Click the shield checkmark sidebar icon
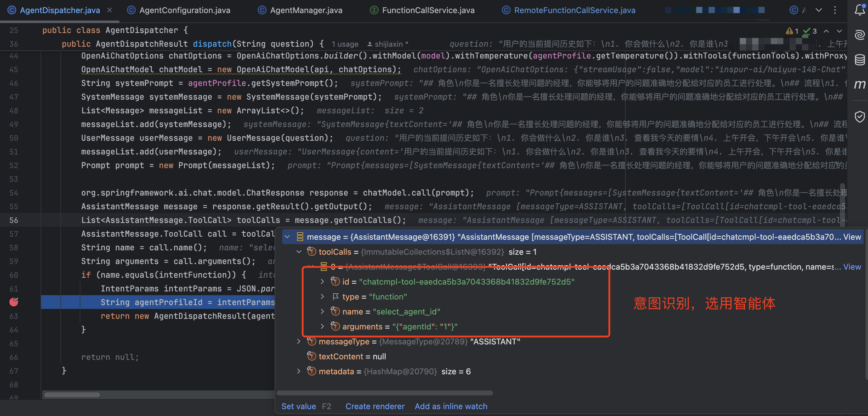 pyautogui.click(x=860, y=117)
